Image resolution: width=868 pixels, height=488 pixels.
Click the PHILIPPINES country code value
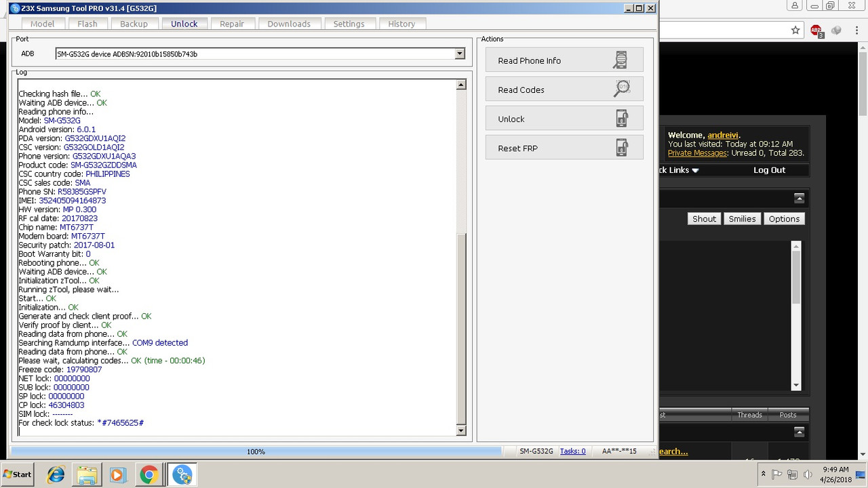pos(108,174)
